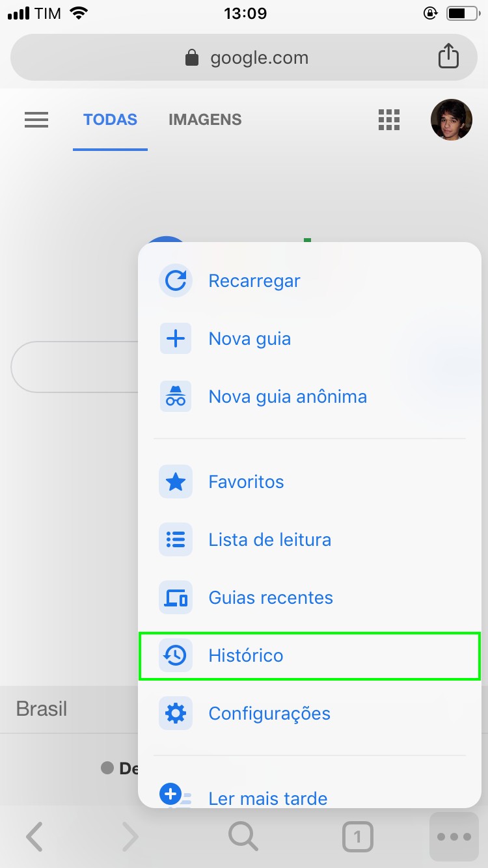Close the three-dots tools menu
The image size is (488, 868).
[x=454, y=837]
